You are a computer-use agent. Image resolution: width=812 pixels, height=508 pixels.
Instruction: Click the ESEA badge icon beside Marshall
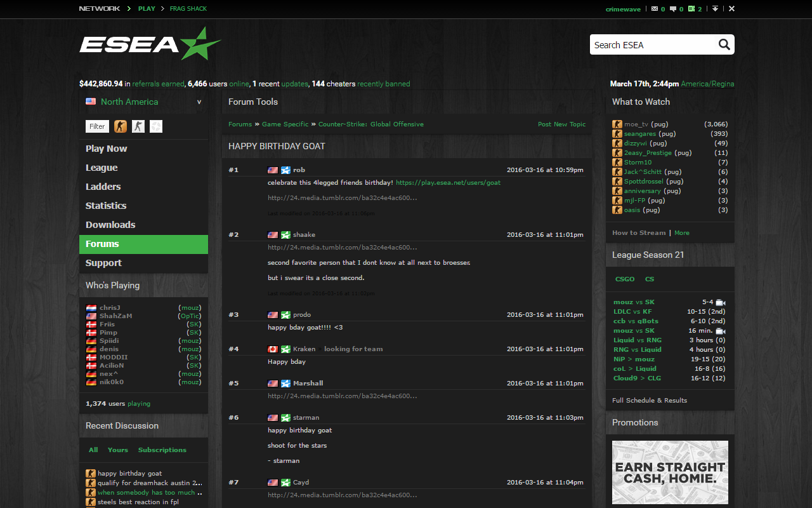285,384
